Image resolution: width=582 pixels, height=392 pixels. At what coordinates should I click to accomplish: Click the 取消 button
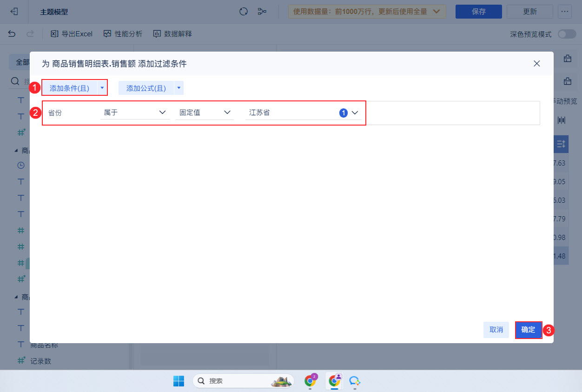tap(496, 330)
